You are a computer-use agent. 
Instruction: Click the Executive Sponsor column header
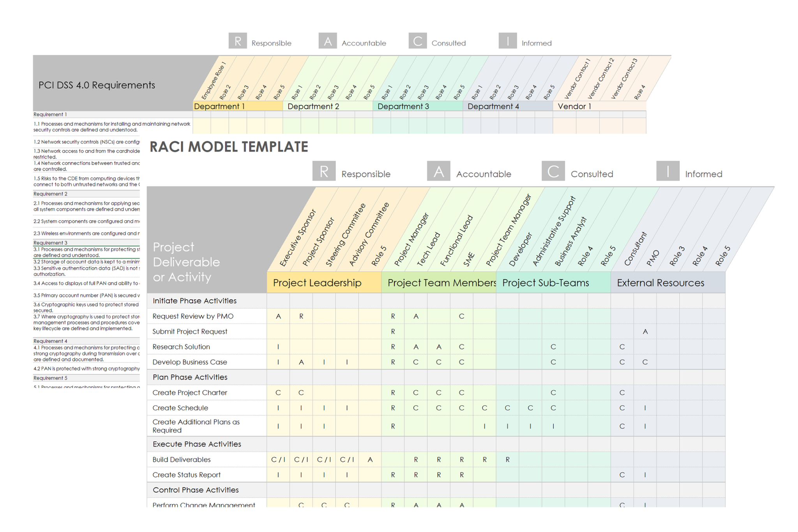coord(298,238)
